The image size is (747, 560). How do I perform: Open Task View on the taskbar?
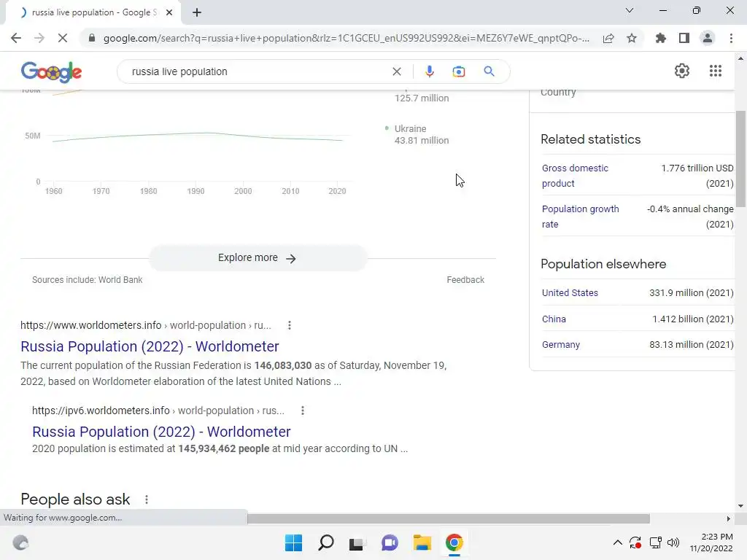click(357, 542)
